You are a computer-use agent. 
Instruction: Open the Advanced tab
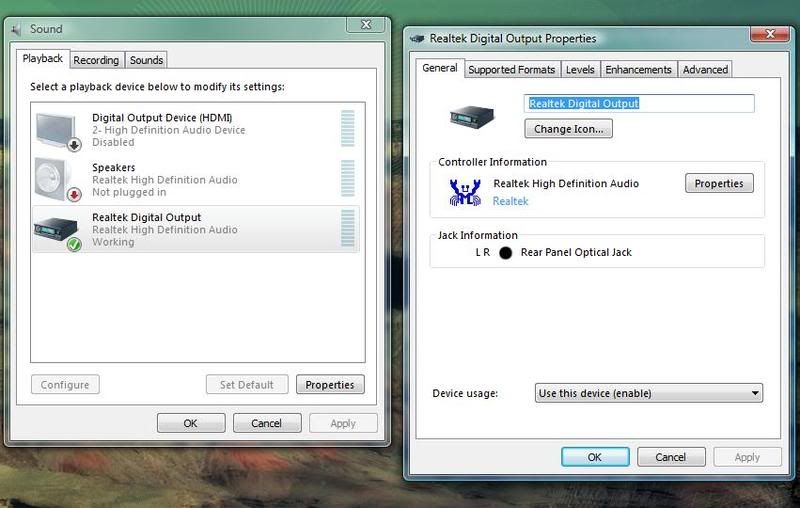point(705,69)
